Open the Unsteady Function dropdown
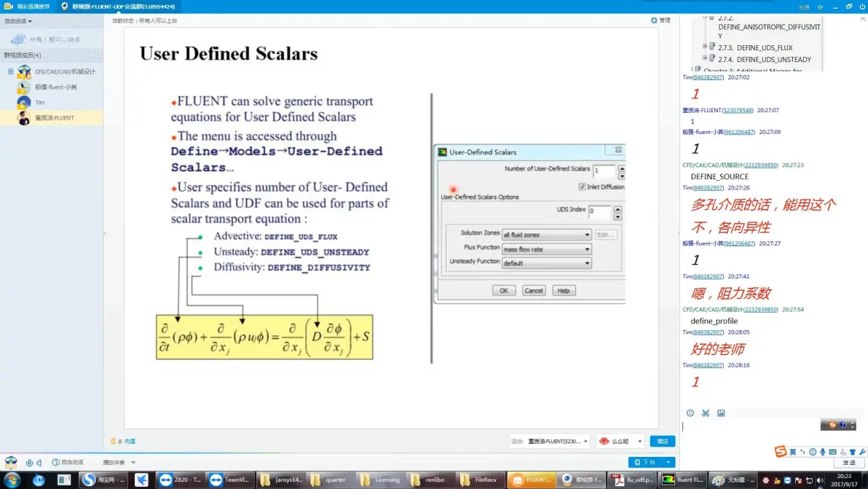Viewport: 868px width, 489px height. click(x=546, y=263)
